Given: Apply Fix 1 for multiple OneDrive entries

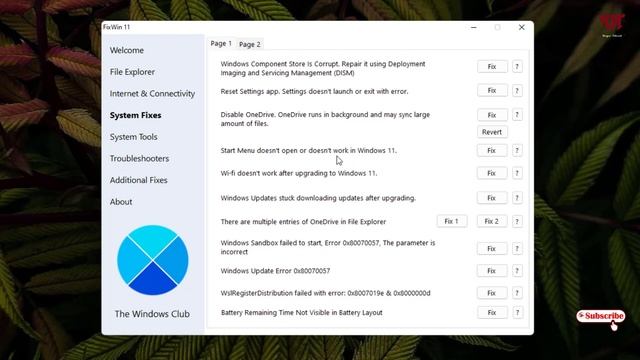Looking at the screenshot, I should (x=451, y=221).
